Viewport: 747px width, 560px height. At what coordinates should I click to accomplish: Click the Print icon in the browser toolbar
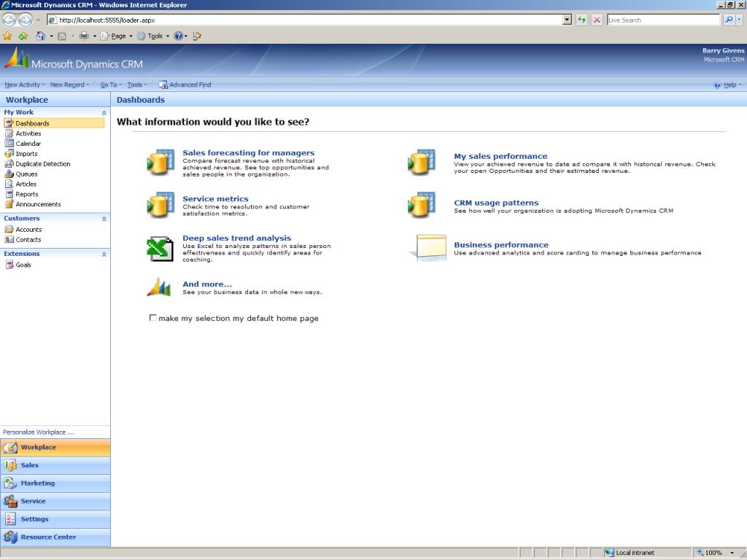tap(84, 36)
